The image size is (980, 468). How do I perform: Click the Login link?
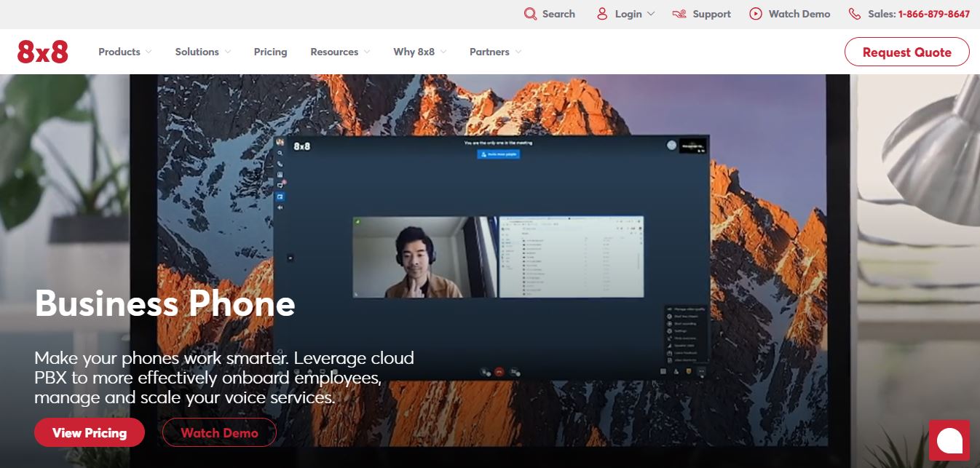[628, 14]
